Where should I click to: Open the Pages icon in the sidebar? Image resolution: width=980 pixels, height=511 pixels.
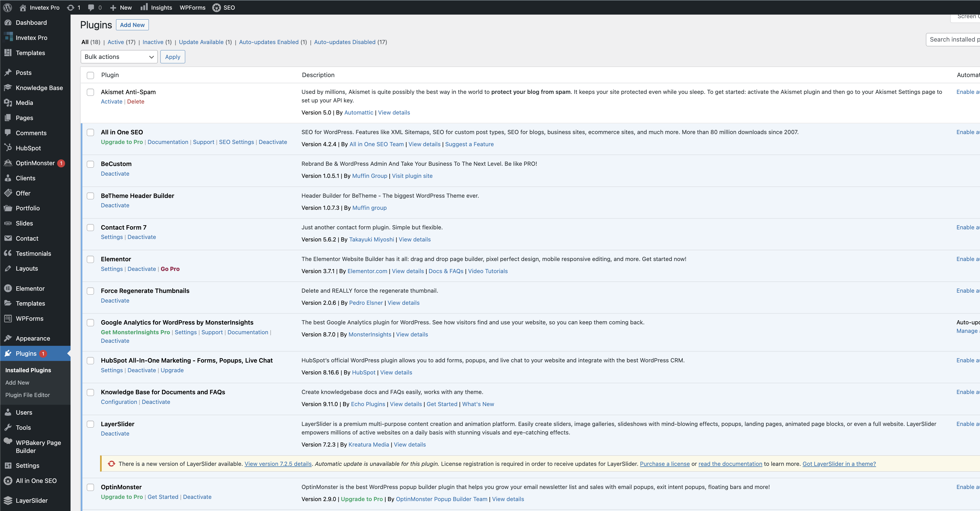pyautogui.click(x=8, y=118)
